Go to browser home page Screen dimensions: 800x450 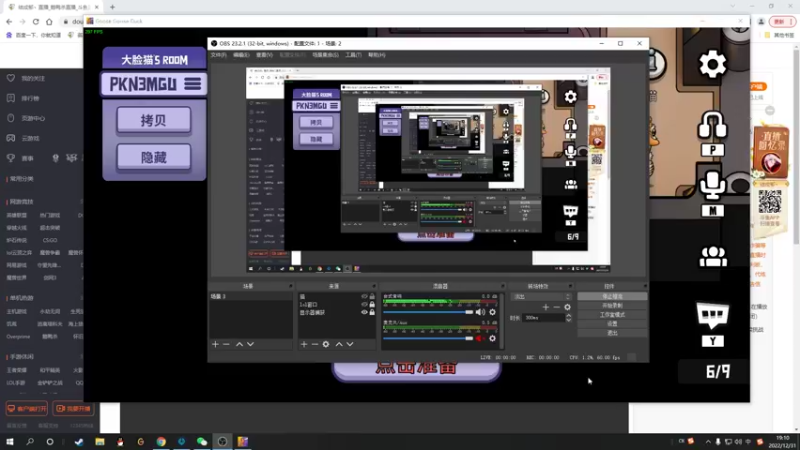coord(49,21)
